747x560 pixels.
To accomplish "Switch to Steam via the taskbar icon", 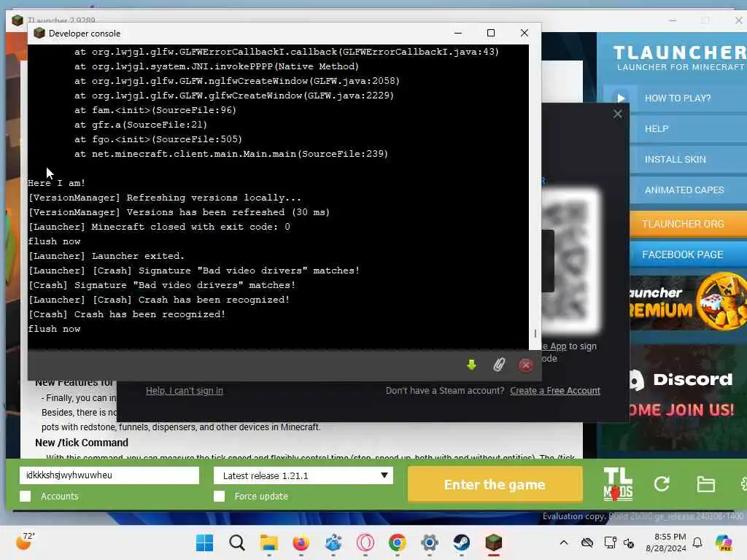I will [461, 542].
